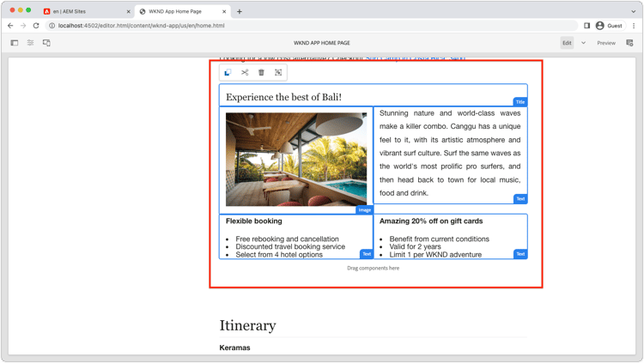Click the 'Itinerary' heading
Screen dimensions: 644x363
[247, 325]
